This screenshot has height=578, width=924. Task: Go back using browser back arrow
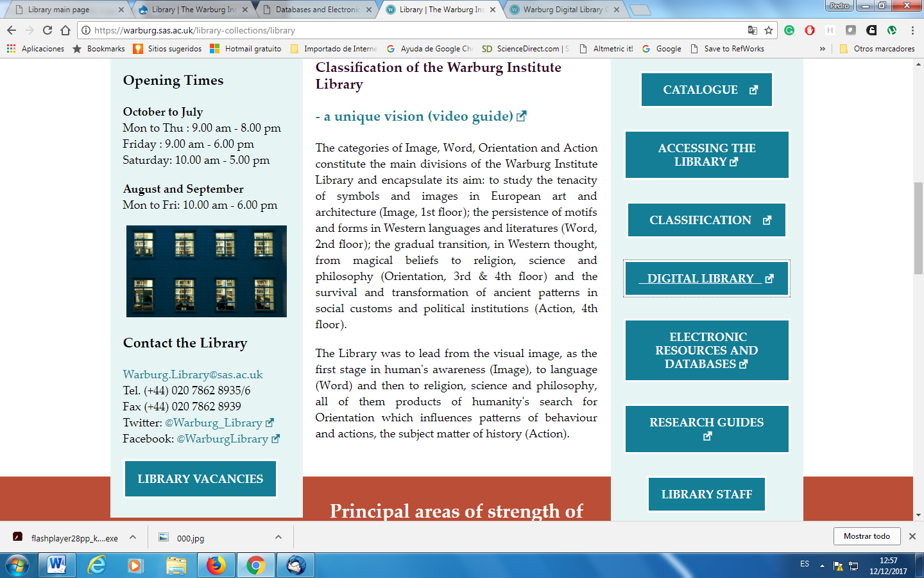(x=12, y=30)
